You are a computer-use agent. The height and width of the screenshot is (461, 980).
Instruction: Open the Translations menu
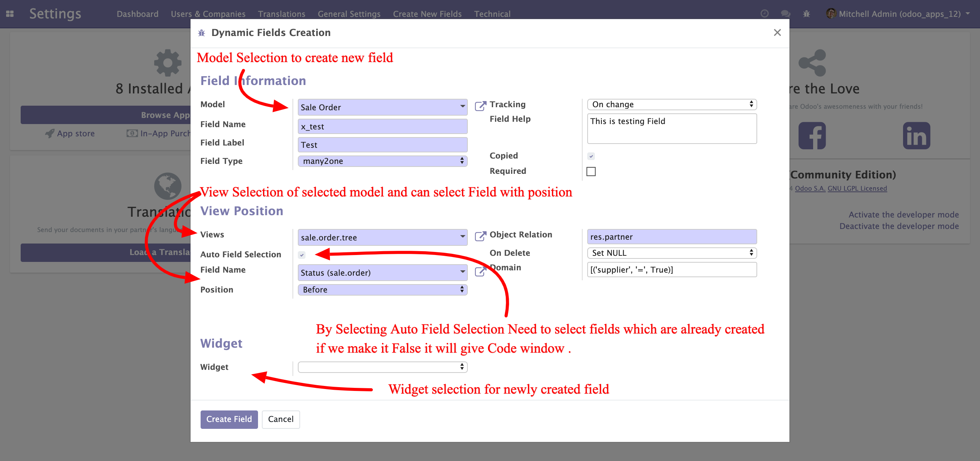(x=281, y=14)
